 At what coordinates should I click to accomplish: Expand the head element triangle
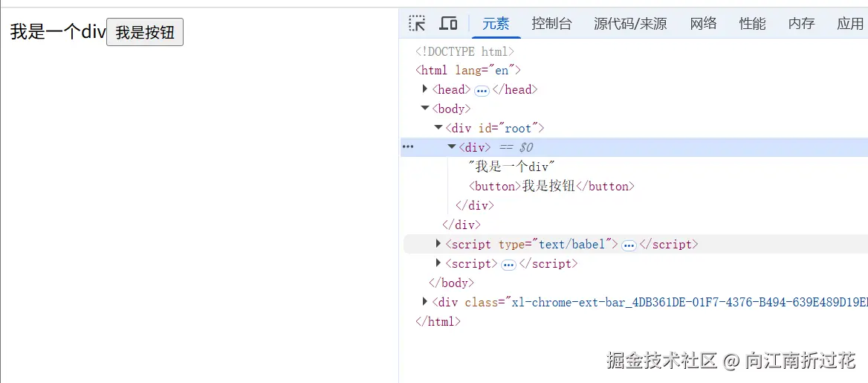[425, 88]
